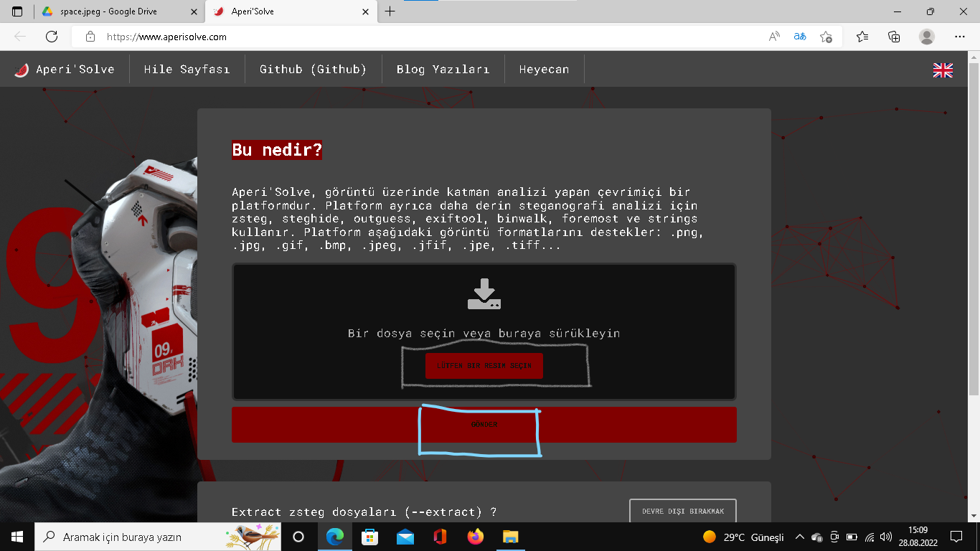Click the LÜTFEN BİR RESİM SEÇİN button

click(x=484, y=366)
